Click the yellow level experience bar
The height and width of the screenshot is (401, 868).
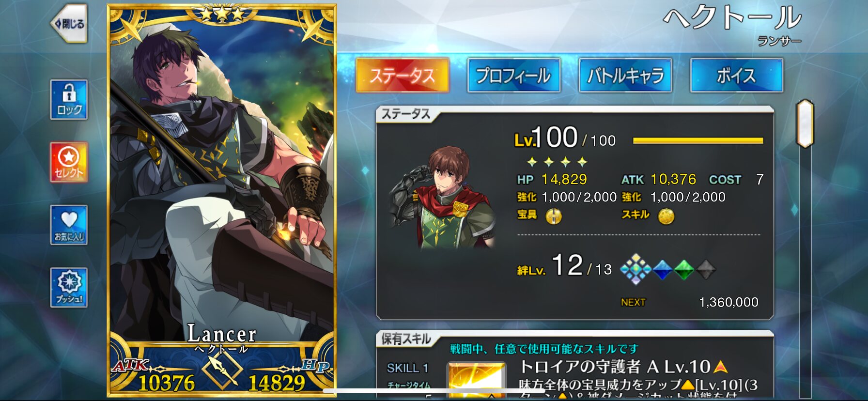click(x=698, y=141)
